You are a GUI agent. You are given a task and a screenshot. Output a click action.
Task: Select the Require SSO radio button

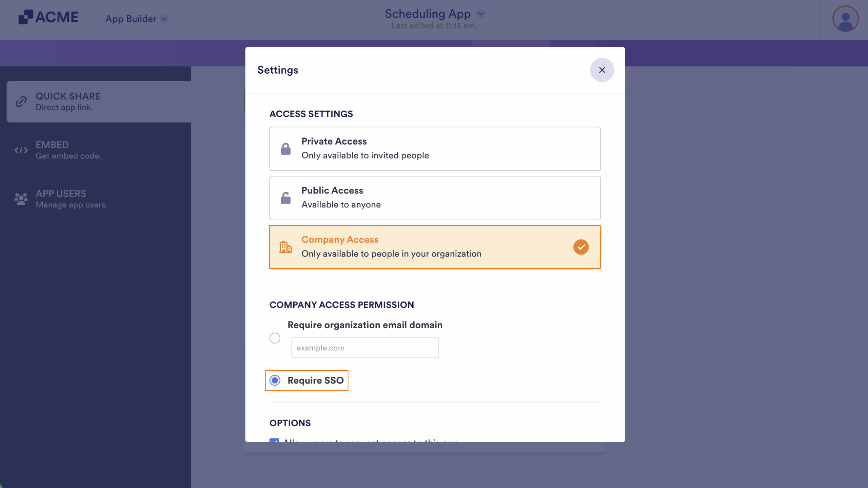coord(275,380)
